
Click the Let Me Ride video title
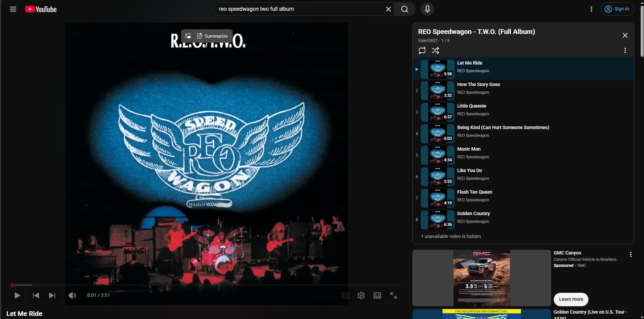point(24,314)
